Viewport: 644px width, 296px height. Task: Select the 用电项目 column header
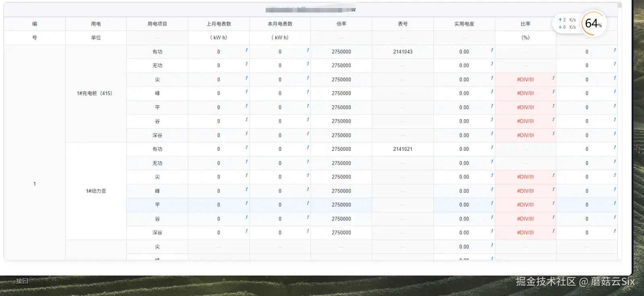(157, 24)
